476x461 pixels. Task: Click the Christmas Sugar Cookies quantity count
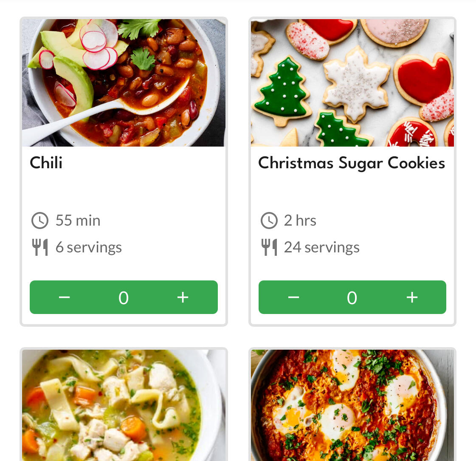(352, 298)
